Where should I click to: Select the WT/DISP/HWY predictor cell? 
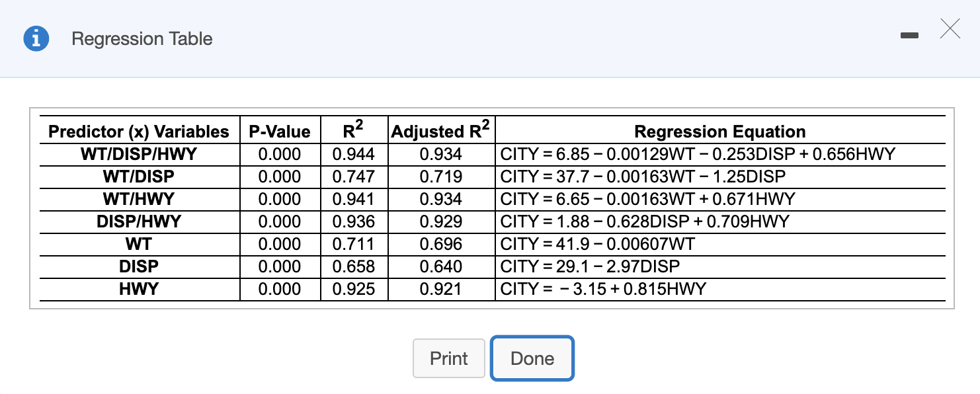139,155
